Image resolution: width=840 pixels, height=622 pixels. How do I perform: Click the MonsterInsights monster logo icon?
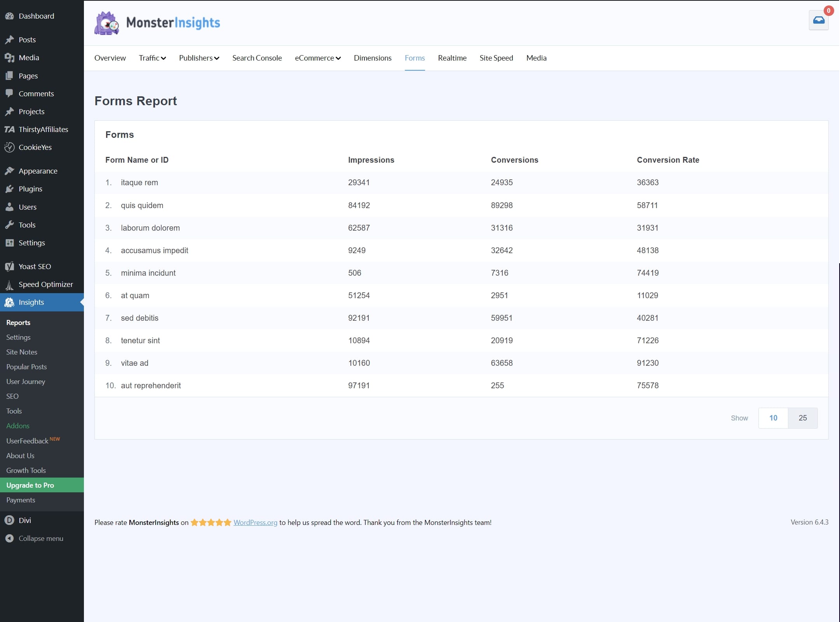[x=106, y=23]
